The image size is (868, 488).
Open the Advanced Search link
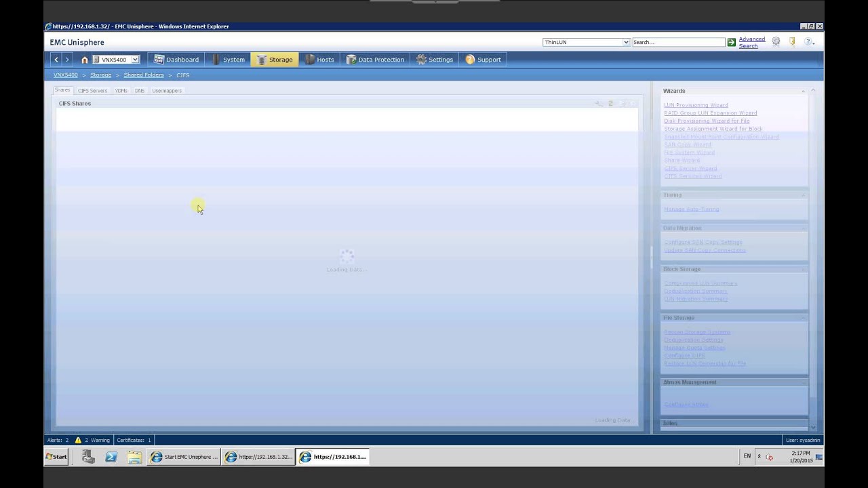pyautogui.click(x=751, y=42)
